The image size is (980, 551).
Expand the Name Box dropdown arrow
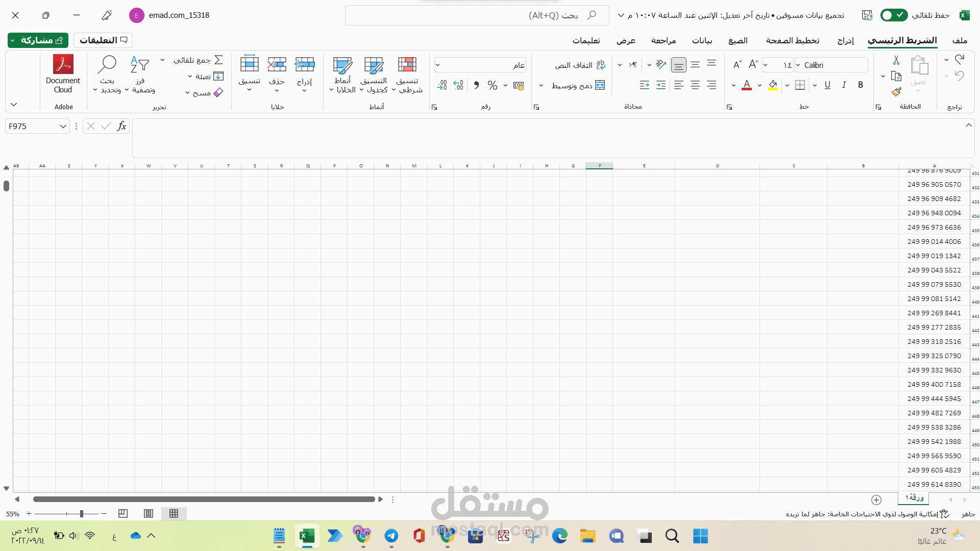(x=63, y=126)
